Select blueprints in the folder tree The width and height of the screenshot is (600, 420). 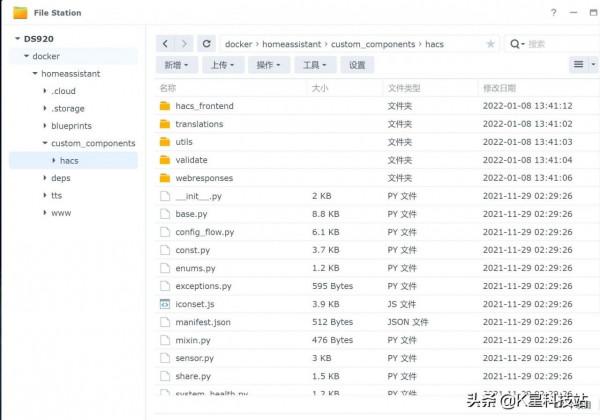(x=72, y=125)
